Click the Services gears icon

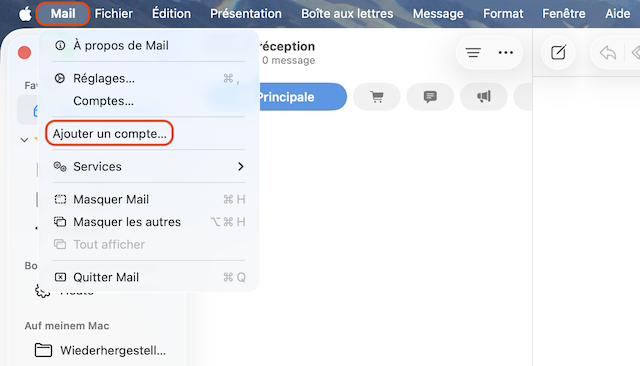[x=60, y=166]
